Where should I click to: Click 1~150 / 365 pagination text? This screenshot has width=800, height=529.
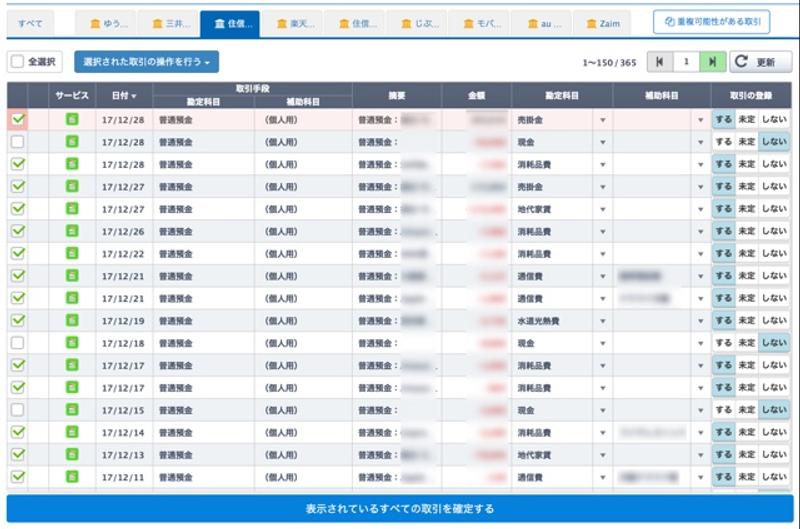pos(609,63)
